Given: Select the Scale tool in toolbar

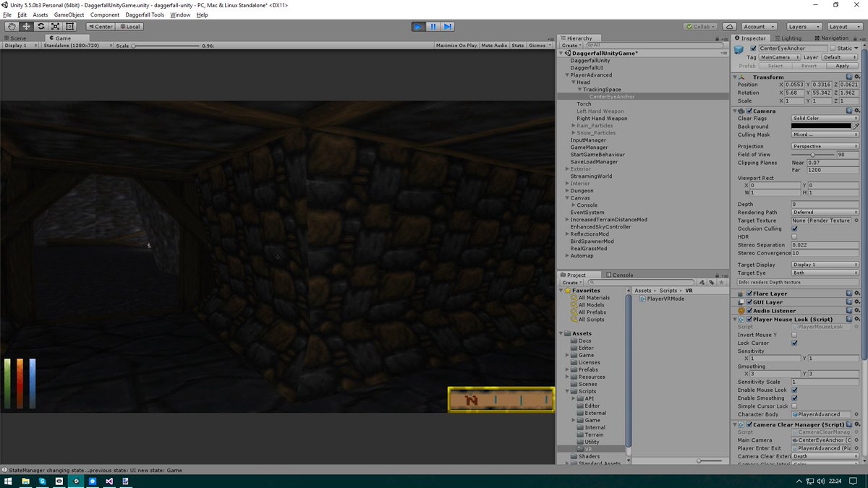Looking at the screenshot, I should coord(55,27).
